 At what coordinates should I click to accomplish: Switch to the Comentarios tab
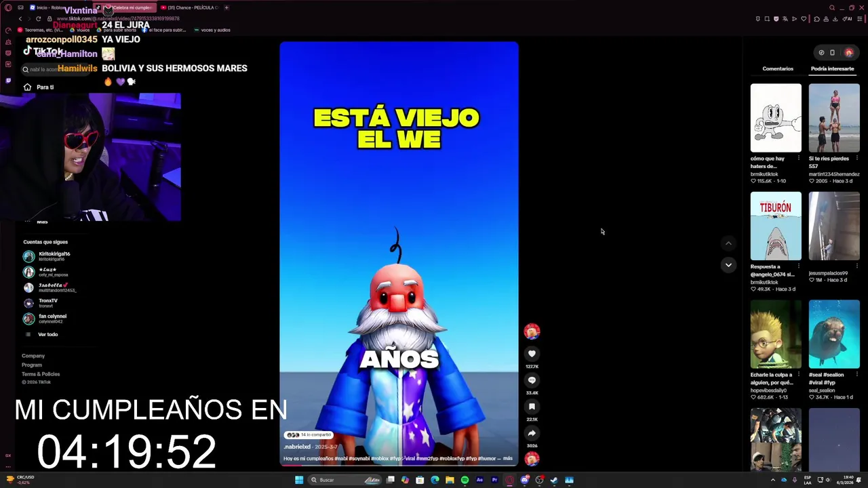point(778,68)
